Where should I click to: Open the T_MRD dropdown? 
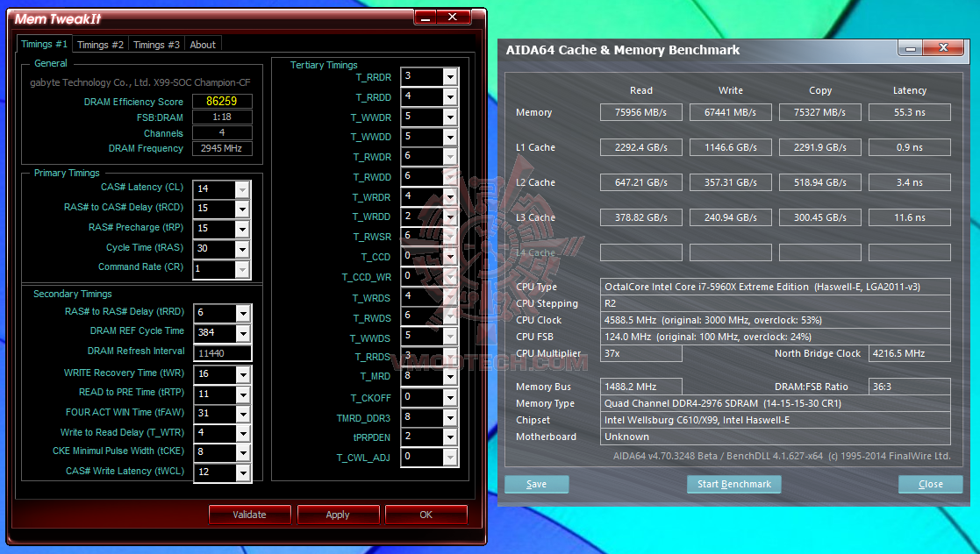click(x=450, y=377)
